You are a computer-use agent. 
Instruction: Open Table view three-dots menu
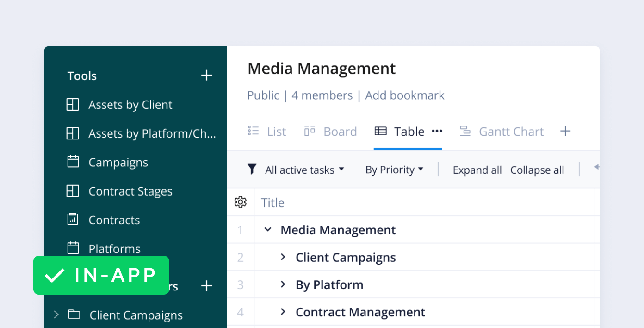[437, 132]
